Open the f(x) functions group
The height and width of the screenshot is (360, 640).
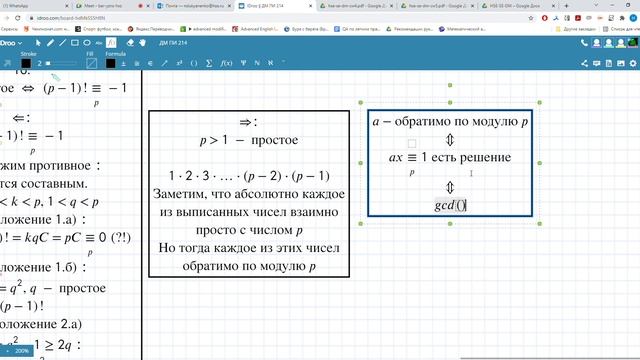226,63
